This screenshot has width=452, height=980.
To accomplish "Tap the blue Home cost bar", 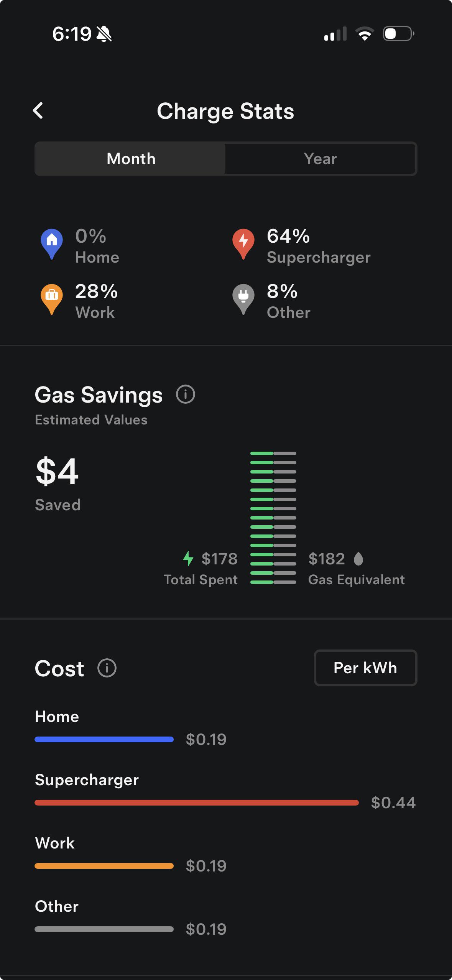I will [x=104, y=739].
